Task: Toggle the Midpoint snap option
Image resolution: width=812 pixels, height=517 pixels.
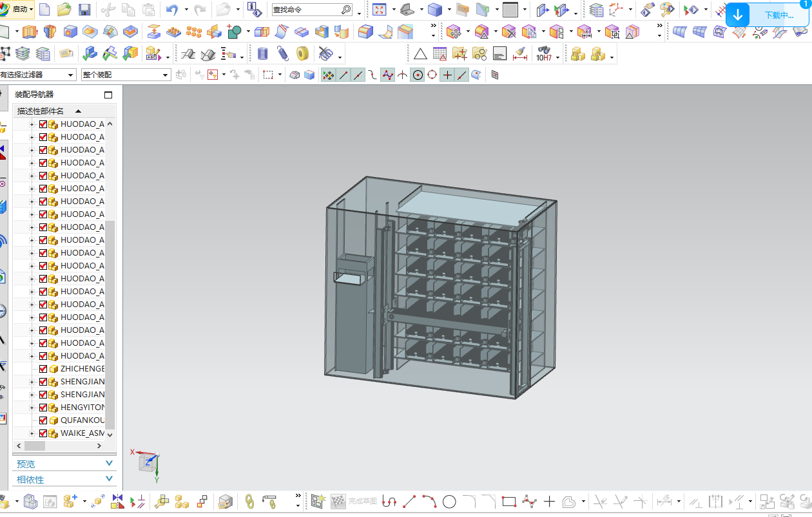Action: click(x=358, y=75)
